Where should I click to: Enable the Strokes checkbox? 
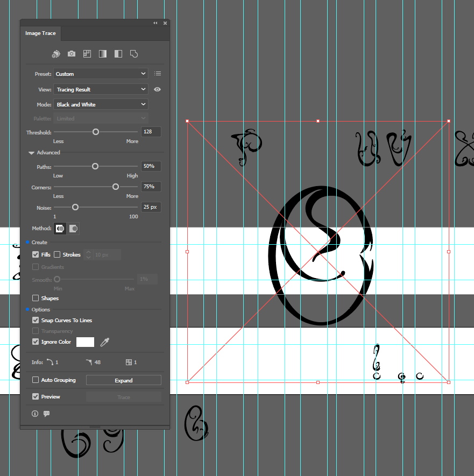[x=57, y=255]
